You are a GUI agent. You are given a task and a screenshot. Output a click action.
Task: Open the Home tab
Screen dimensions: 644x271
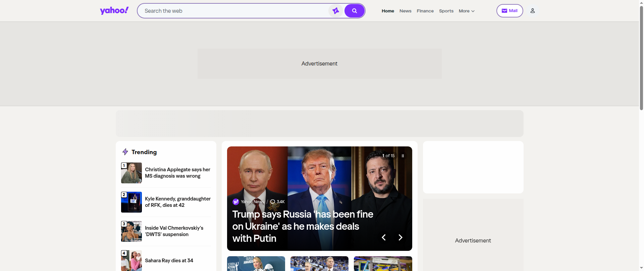(x=388, y=11)
